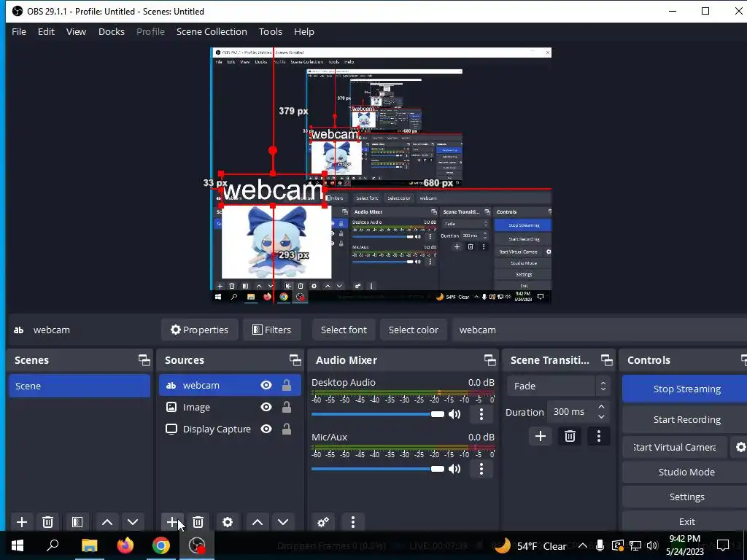Undock the Scene Transitions panel

click(x=606, y=360)
